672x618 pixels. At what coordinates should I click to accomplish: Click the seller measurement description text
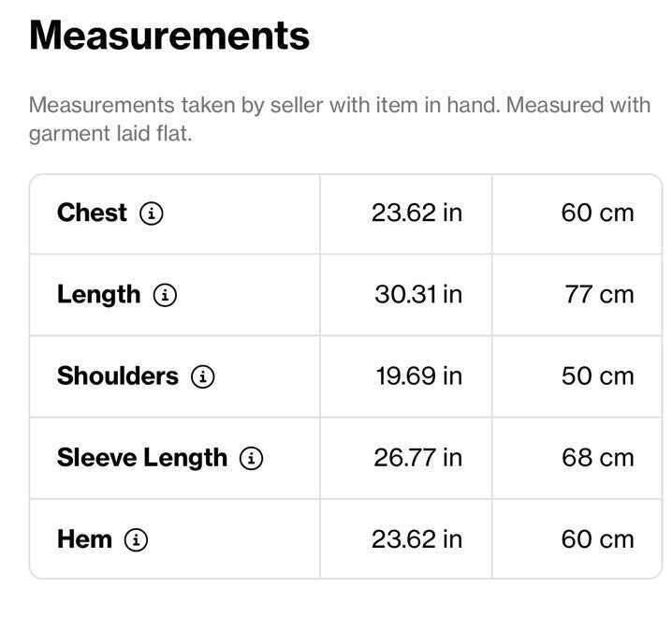340,119
